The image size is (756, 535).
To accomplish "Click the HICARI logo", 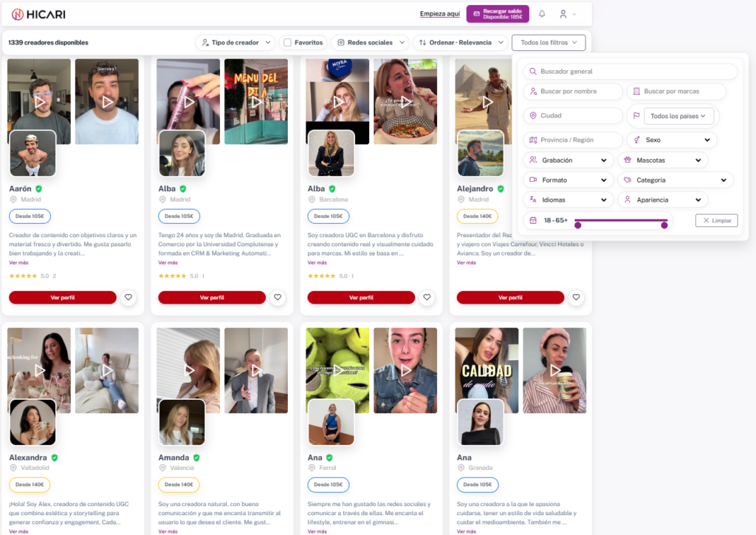I will (x=38, y=15).
